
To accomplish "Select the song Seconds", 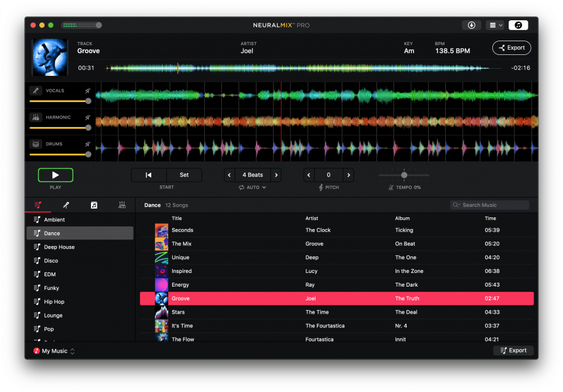I will [x=336, y=230].
